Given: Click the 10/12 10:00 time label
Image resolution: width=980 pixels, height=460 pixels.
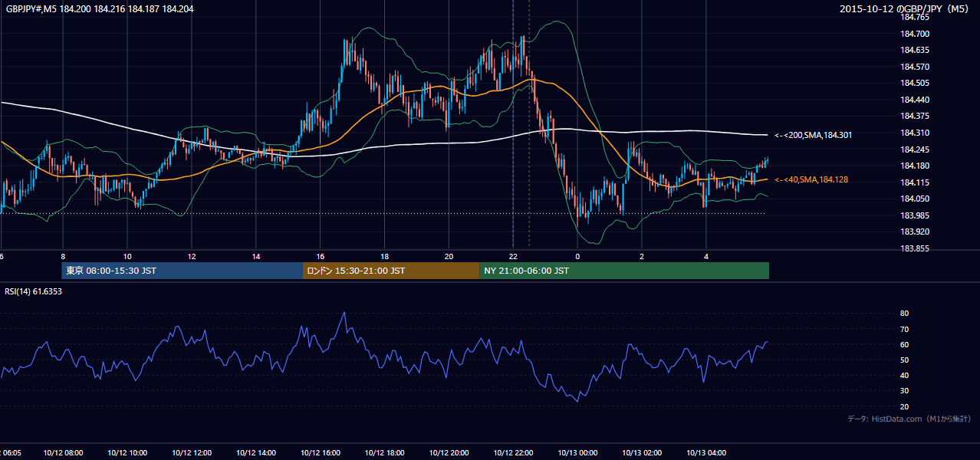Looking at the screenshot, I should tap(127, 453).
